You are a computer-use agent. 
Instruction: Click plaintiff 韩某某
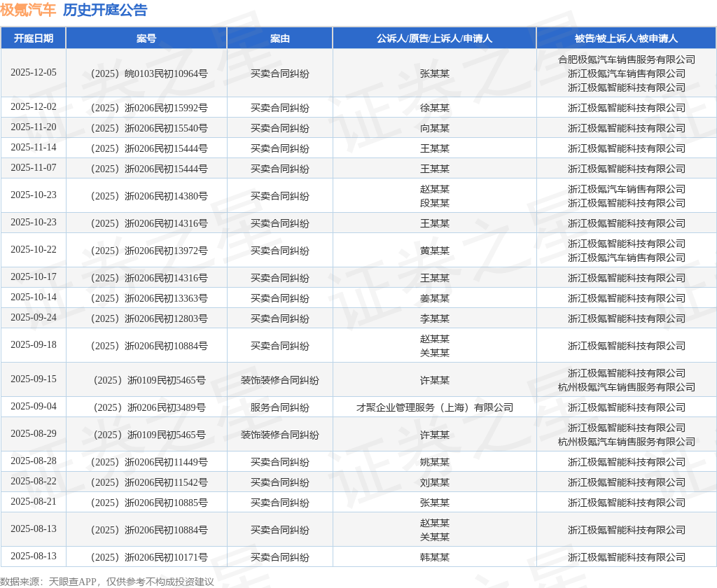tap(434, 557)
